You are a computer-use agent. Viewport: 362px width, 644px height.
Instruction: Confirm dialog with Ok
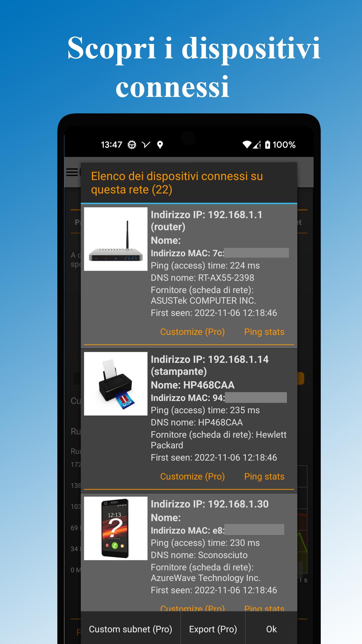tap(271, 629)
